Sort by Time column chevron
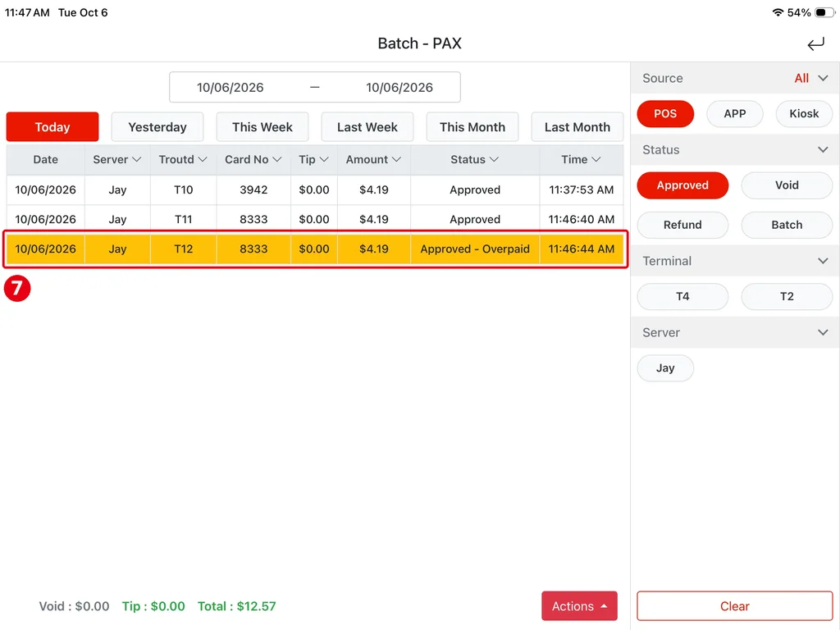 coord(596,160)
